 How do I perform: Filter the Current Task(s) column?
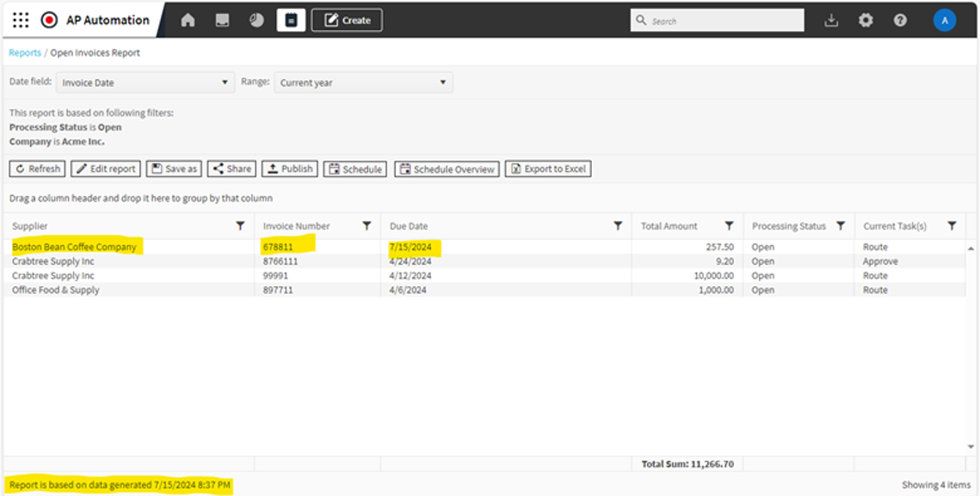point(952,226)
